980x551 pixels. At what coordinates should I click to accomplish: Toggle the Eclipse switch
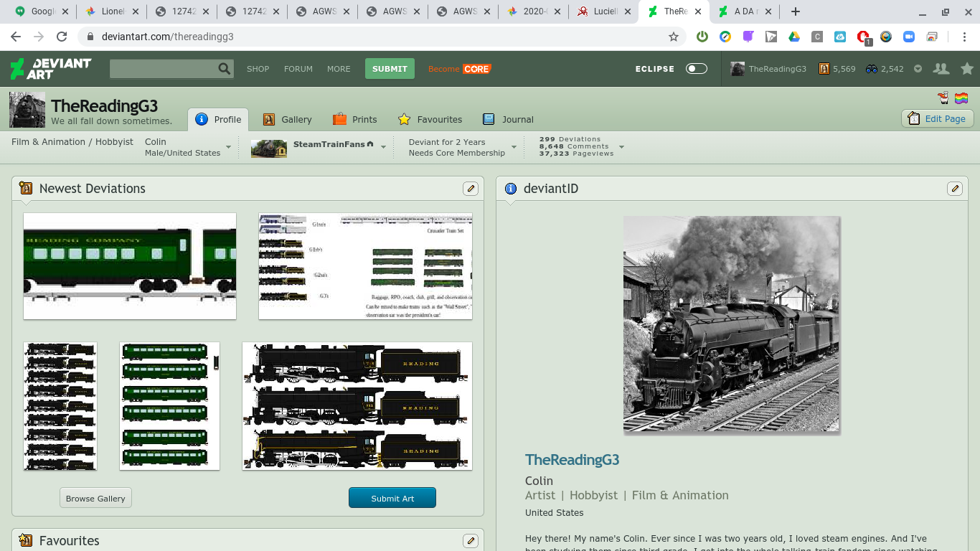[x=696, y=69]
